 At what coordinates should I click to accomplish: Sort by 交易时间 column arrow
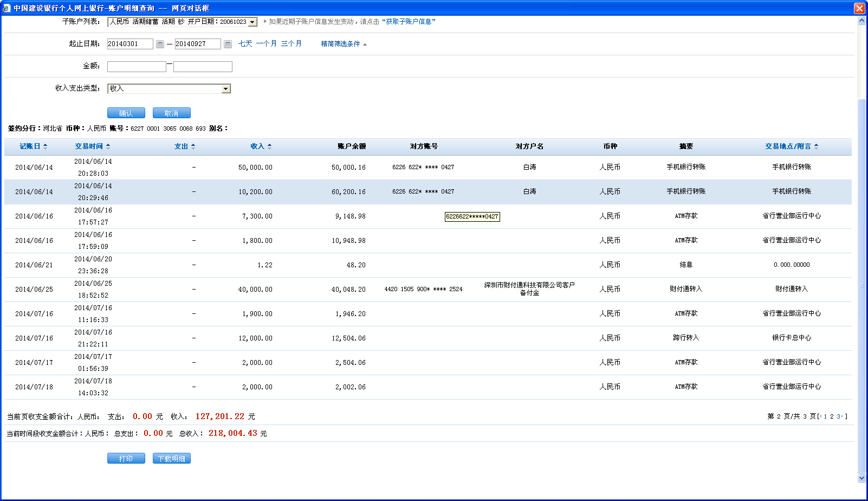(108, 146)
